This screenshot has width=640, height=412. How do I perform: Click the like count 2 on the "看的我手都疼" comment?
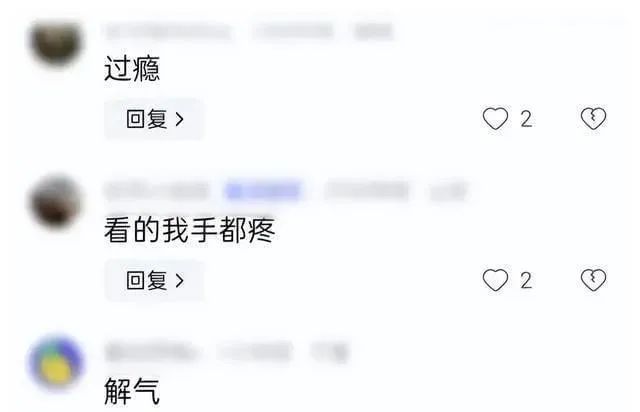(x=526, y=281)
